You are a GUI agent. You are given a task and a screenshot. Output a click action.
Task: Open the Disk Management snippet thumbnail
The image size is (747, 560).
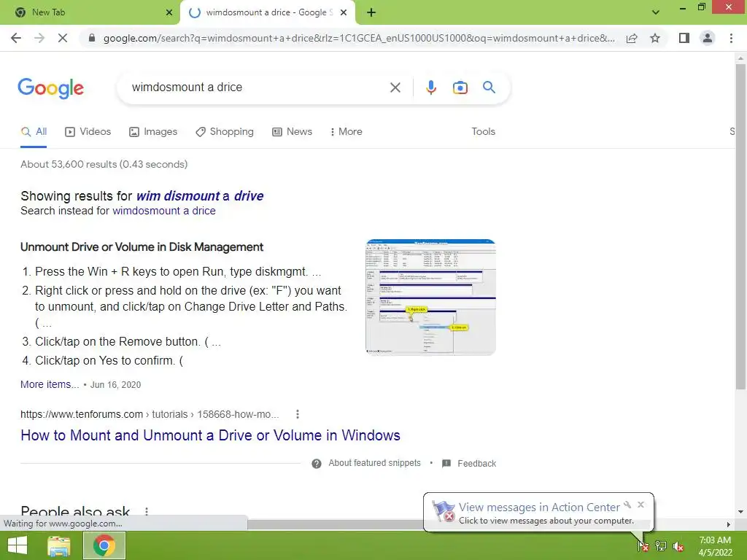[x=430, y=297]
